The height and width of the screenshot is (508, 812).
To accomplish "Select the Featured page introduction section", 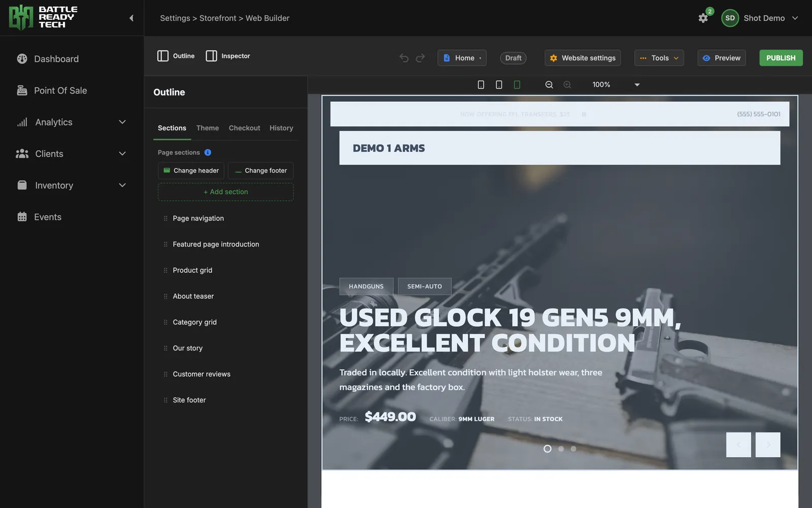I will pos(216,244).
